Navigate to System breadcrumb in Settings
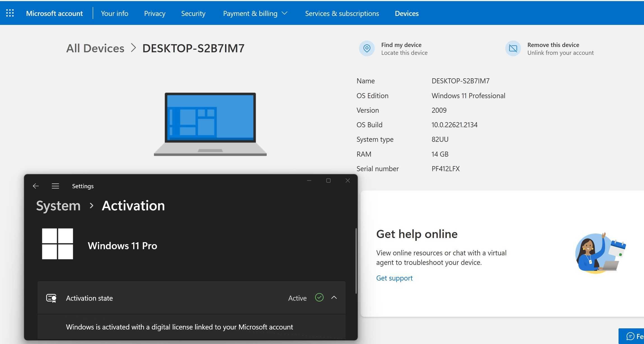644x344 pixels. (x=58, y=206)
